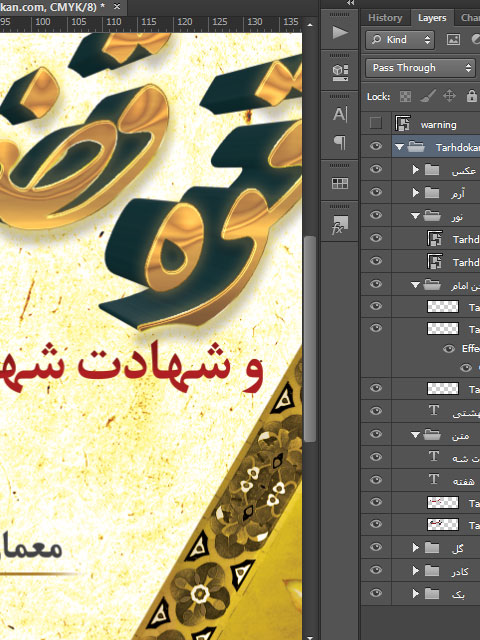
Task: Collapse the Tarhdokan group triangle
Action: (400, 147)
